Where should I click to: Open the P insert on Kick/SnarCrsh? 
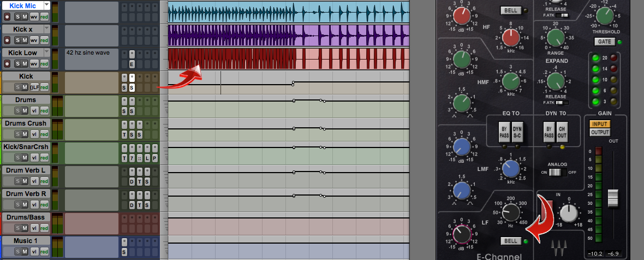tap(154, 158)
